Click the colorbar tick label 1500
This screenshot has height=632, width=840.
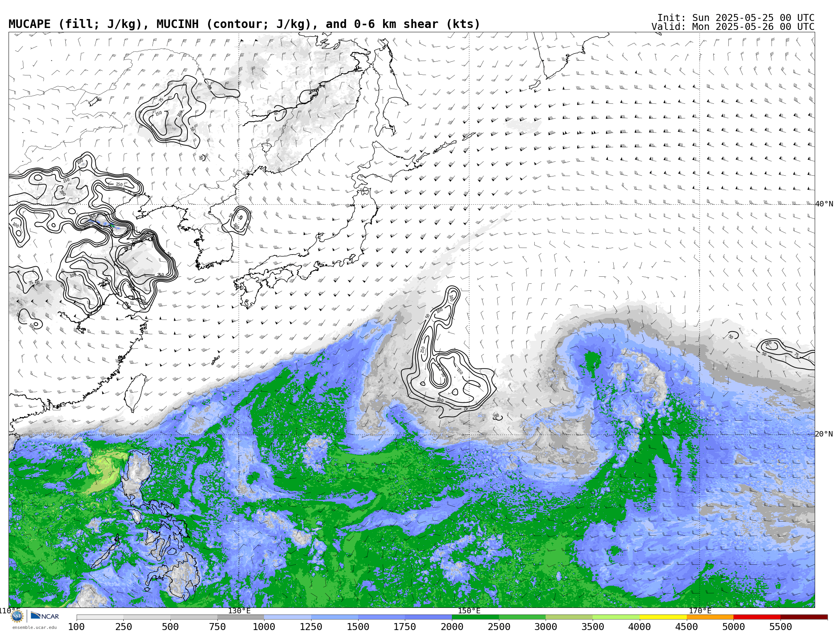358,627
